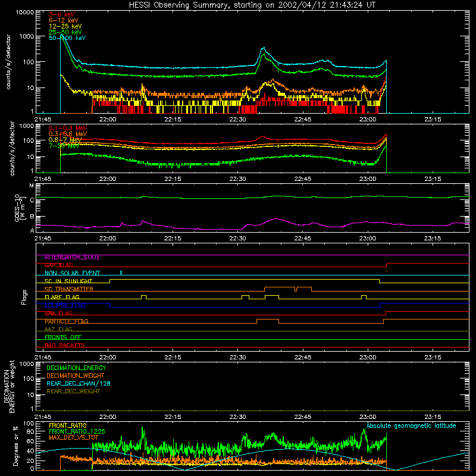The image size is (476, 476).
Task: Select the "GAP_FLAG" label
Action: pyautogui.click(x=58, y=265)
